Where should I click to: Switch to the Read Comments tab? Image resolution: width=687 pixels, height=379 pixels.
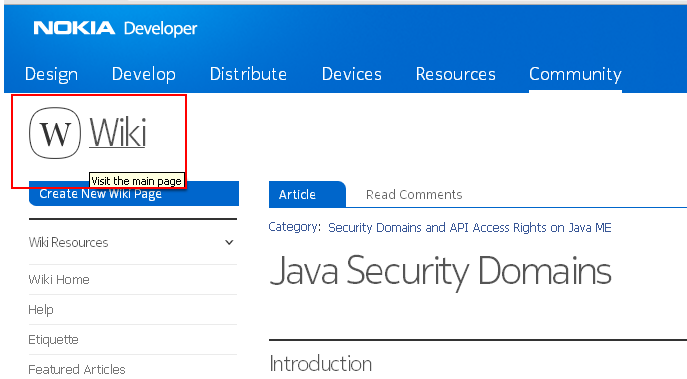[x=414, y=194]
